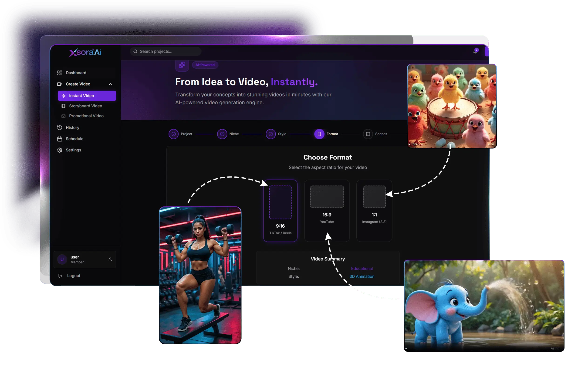Click the Schedule calendar icon
Image resolution: width=578 pixels, height=392 pixels.
(x=60, y=139)
